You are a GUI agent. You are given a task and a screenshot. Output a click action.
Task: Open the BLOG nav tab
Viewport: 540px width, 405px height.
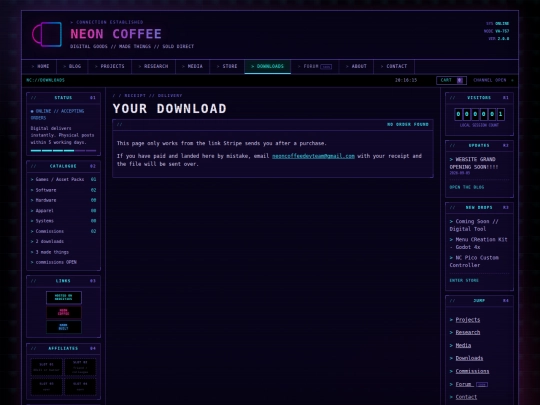click(72, 66)
